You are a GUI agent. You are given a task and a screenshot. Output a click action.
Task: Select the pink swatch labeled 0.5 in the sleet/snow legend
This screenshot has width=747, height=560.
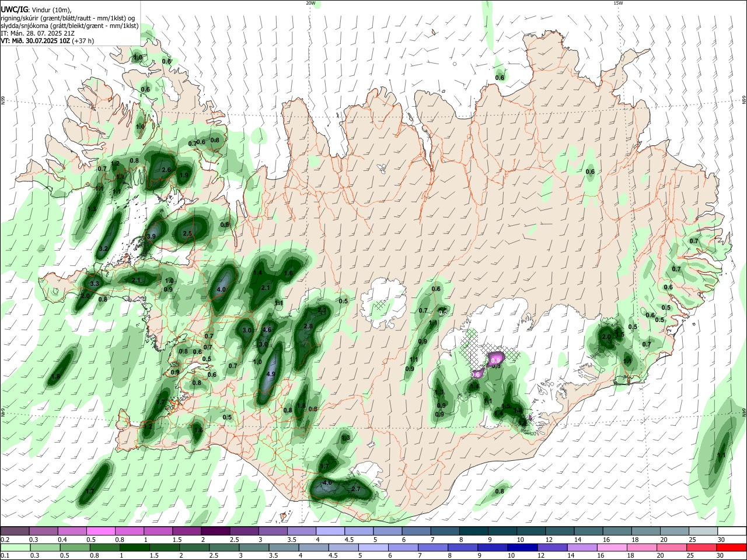pos(100,531)
